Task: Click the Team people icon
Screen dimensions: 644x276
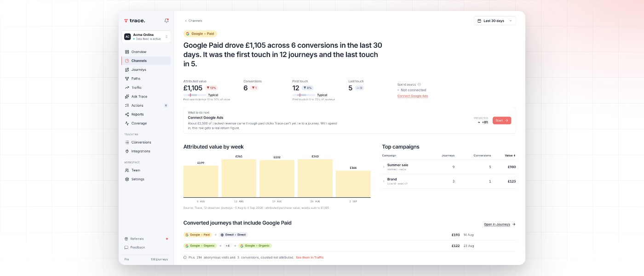Action: point(127,170)
